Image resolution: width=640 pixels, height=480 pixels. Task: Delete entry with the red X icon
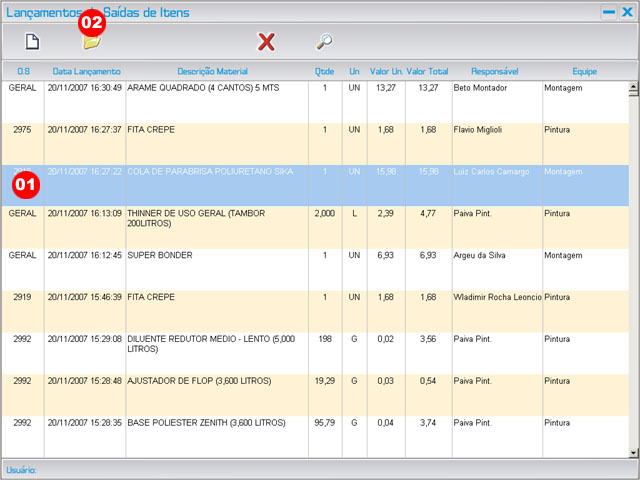[266, 42]
